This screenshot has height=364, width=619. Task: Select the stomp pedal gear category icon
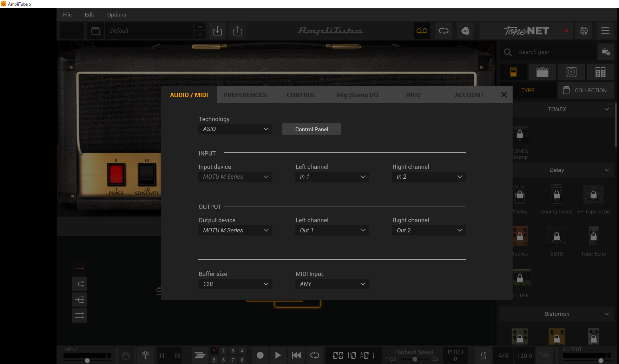point(513,72)
